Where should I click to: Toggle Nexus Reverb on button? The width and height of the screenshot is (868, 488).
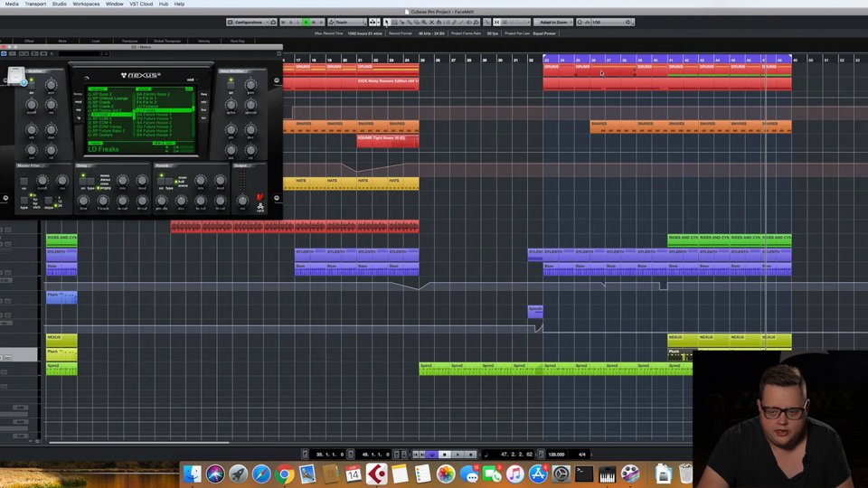tap(161, 182)
